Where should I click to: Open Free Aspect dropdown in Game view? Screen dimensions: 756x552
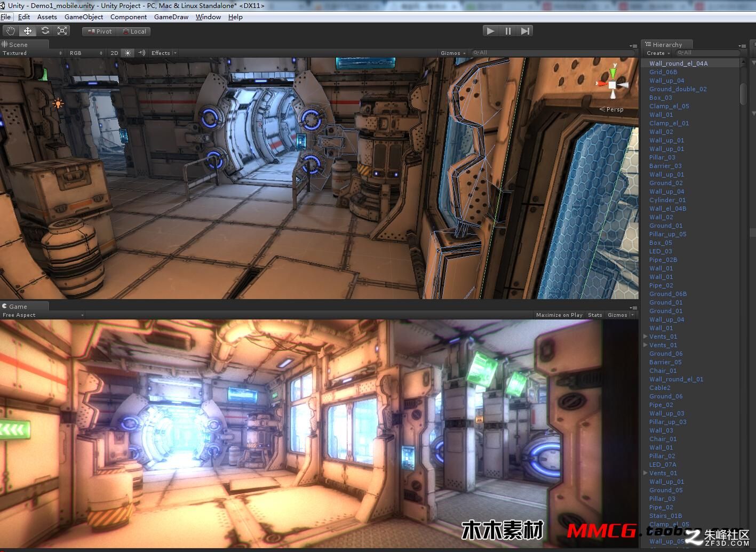click(43, 315)
